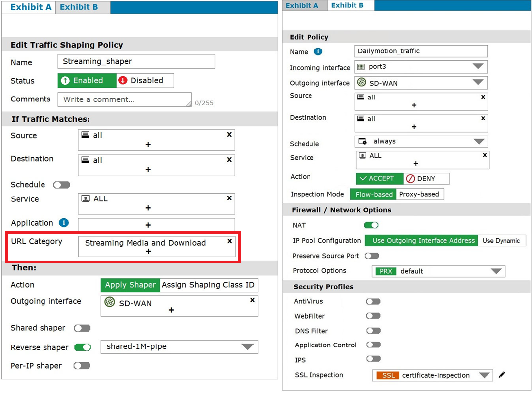Click the info icon beside Application
This screenshot has height=394, width=532.
(63, 223)
